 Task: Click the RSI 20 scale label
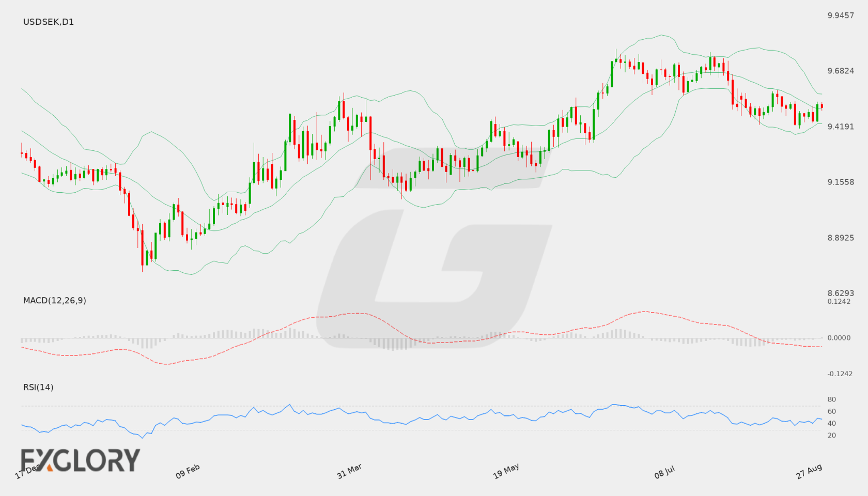click(832, 435)
